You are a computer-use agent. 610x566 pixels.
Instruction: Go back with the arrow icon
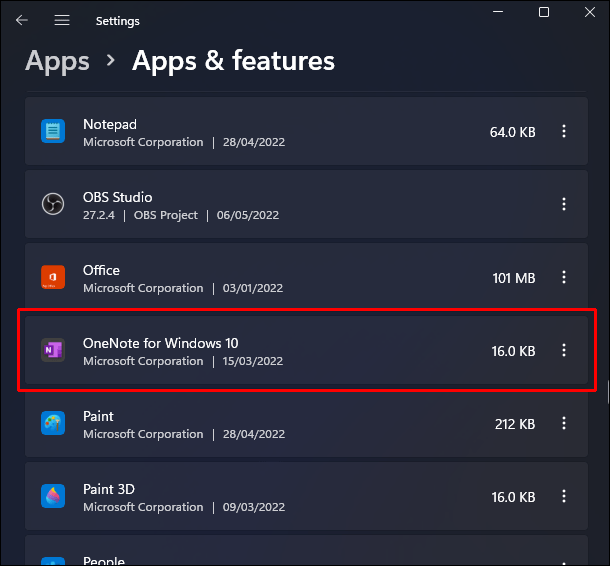pyautogui.click(x=22, y=20)
